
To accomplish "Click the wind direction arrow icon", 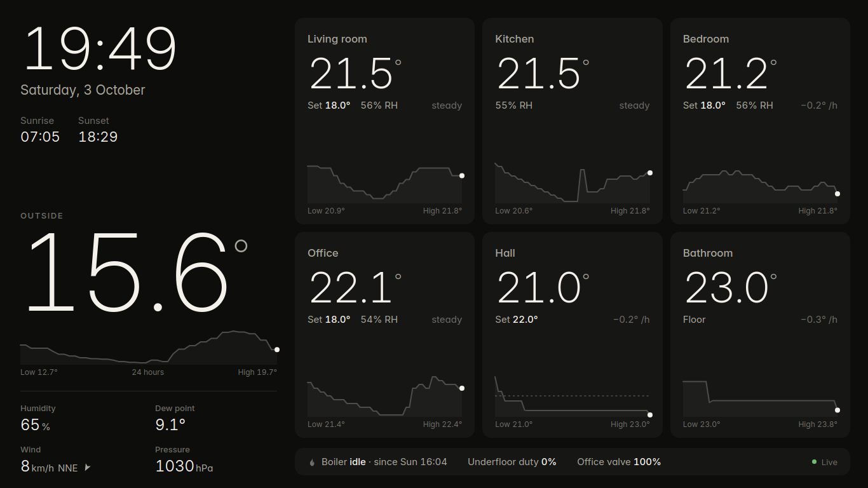I will click(x=88, y=468).
